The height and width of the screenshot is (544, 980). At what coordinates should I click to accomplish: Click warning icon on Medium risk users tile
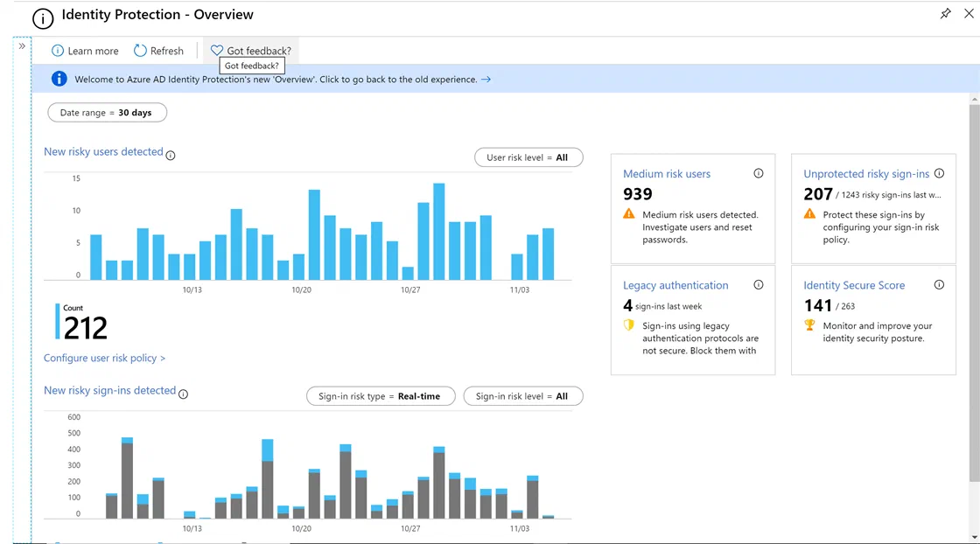pyautogui.click(x=629, y=213)
